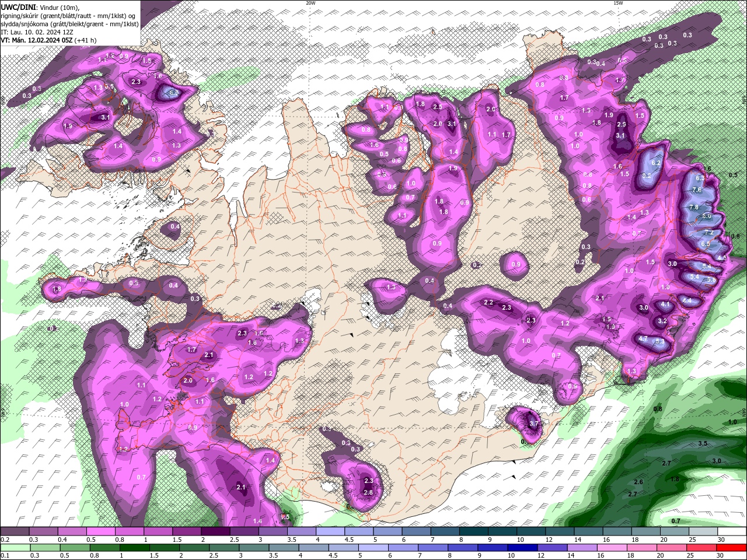Select the dull purple swatch above the 0.2 label
The height and width of the screenshot is (560, 747).
click(15, 531)
